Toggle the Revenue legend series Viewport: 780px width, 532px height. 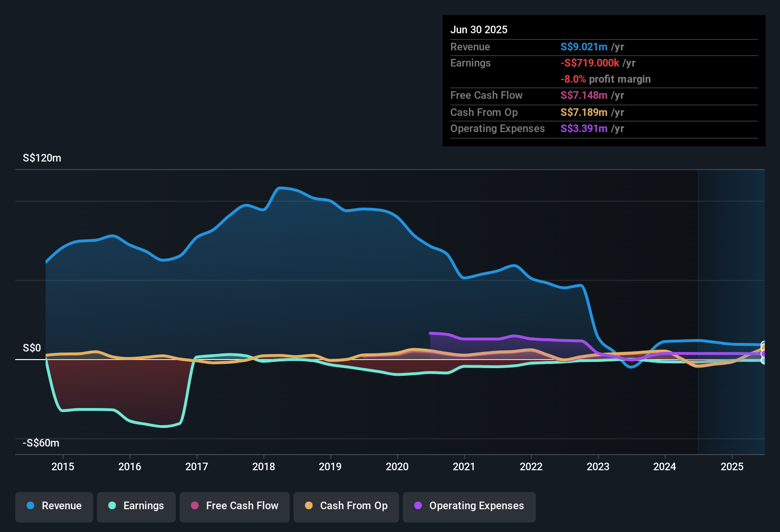pos(54,506)
